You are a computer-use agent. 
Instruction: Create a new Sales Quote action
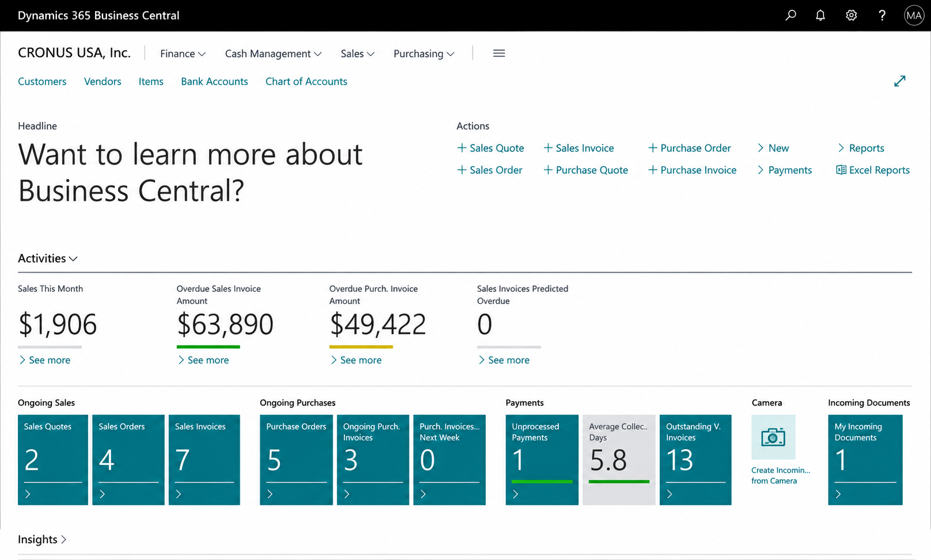491,148
